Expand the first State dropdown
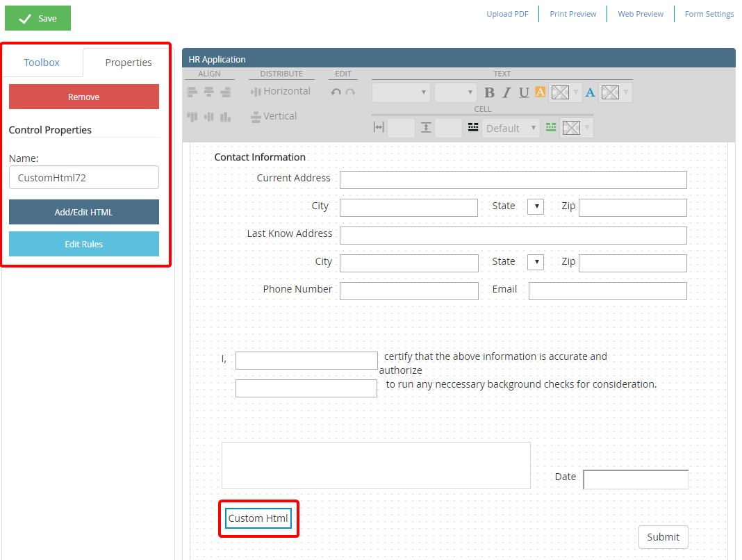The width and height of the screenshot is (742, 560). coord(536,206)
